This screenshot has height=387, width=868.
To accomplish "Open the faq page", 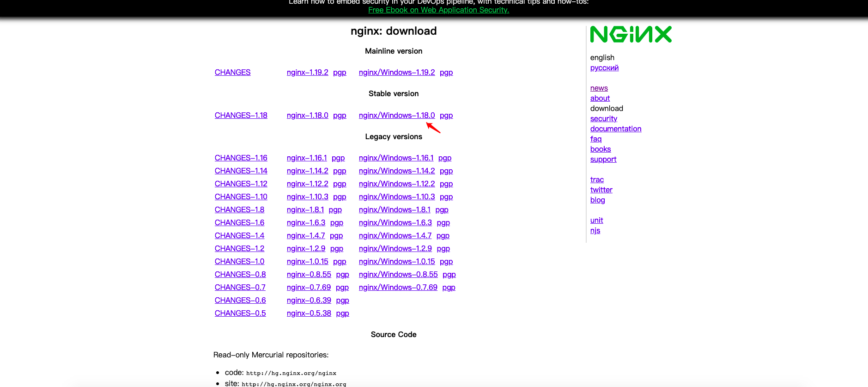I will coord(596,139).
